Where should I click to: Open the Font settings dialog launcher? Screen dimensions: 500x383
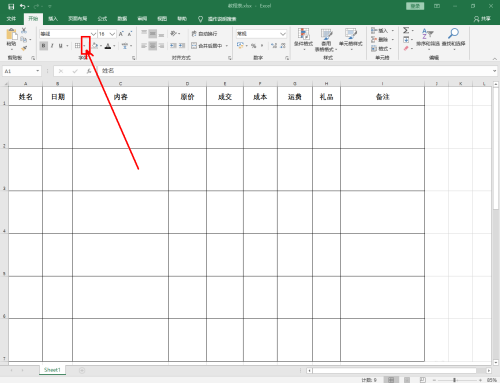[134, 58]
